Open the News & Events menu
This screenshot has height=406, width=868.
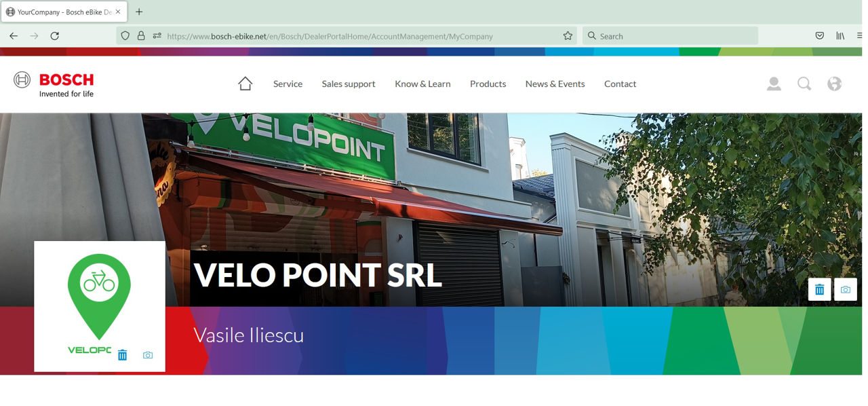[555, 84]
